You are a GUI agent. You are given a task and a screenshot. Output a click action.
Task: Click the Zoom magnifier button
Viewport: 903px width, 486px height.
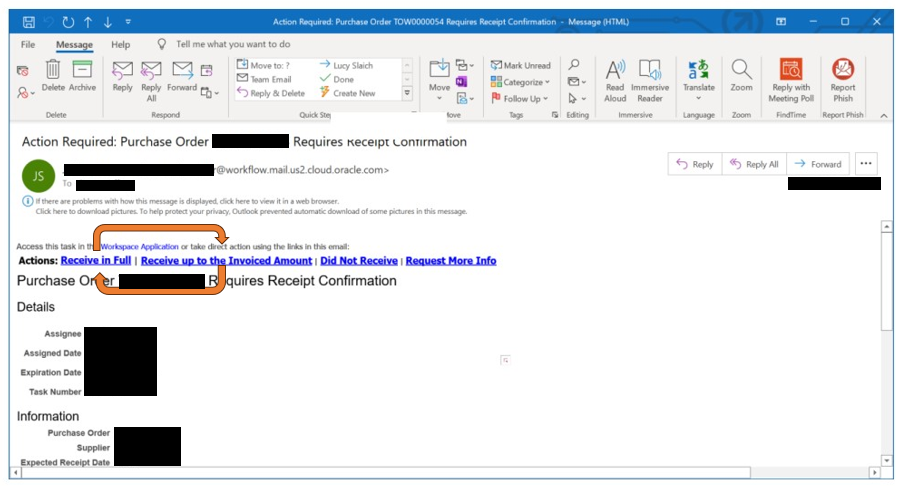pos(741,75)
